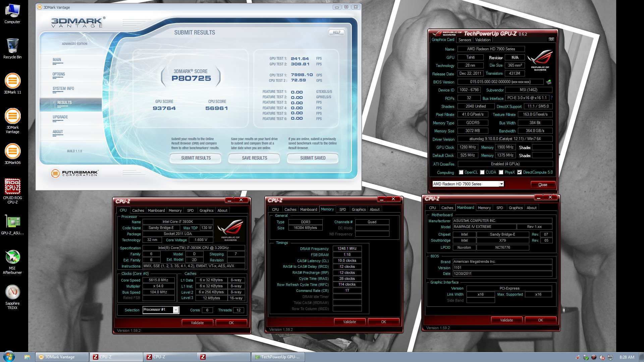Switch to the TechPowerUp GPU taskbar button
The image size is (644, 362).
(x=278, y=357)
